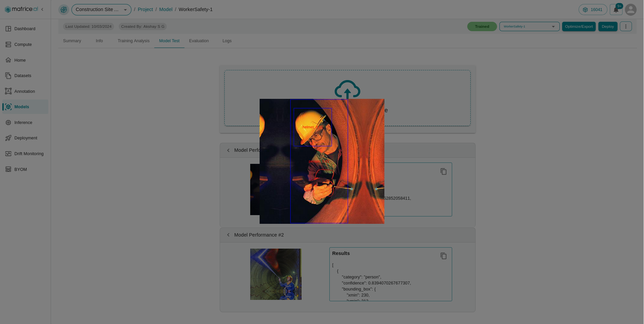Screen dimensions: 644x324
Task: Open the Logs tab
Action: tap(227, 41)
